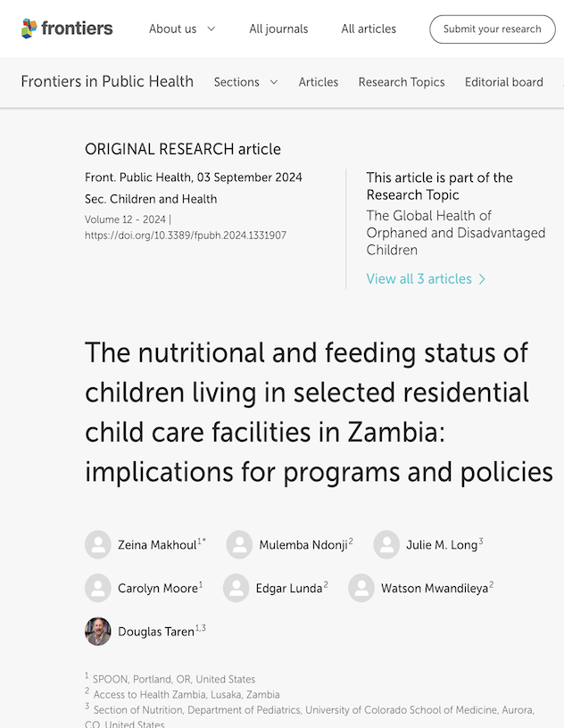
Task: Open the article DOI link
Action: click(x=186, y=236)
